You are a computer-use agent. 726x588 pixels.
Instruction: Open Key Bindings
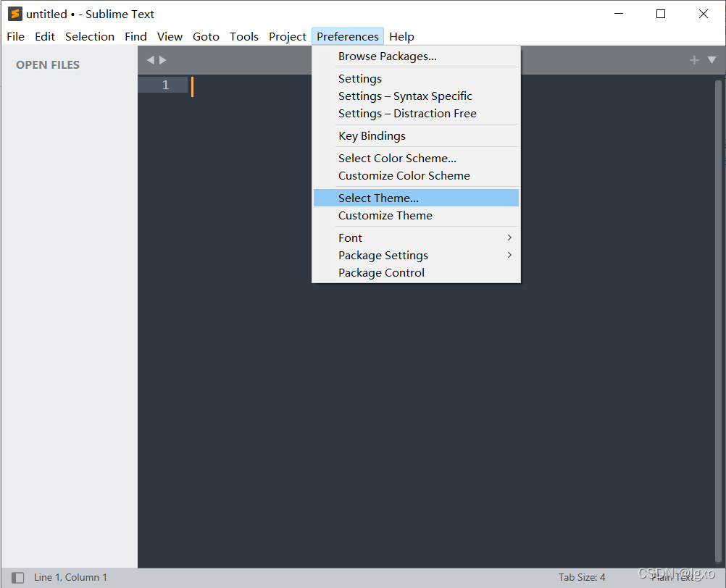416,136
